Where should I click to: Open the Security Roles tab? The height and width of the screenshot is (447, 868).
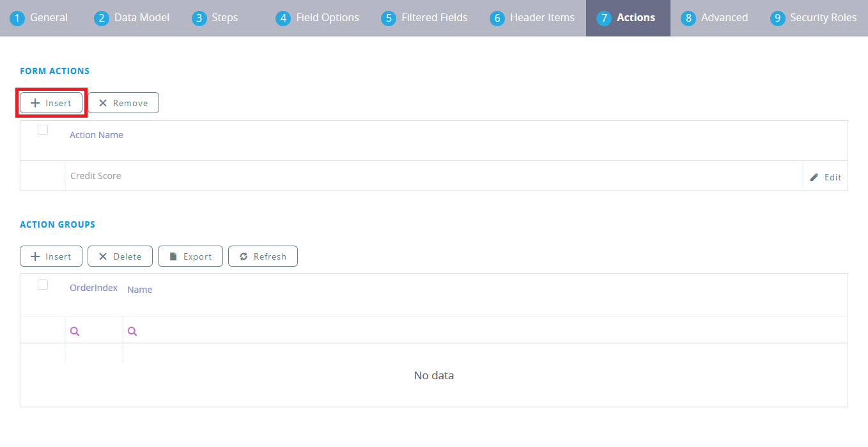813,17
